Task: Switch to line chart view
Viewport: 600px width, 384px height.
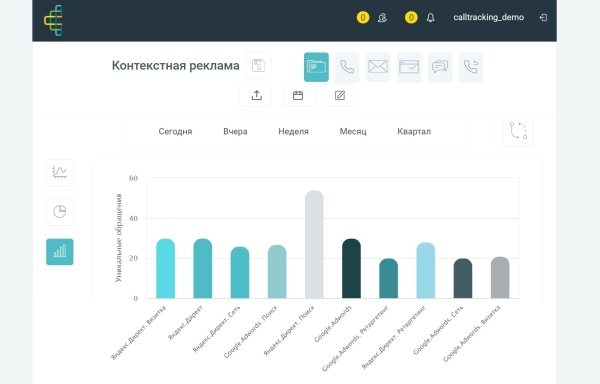Action: [x=60, y=173]
